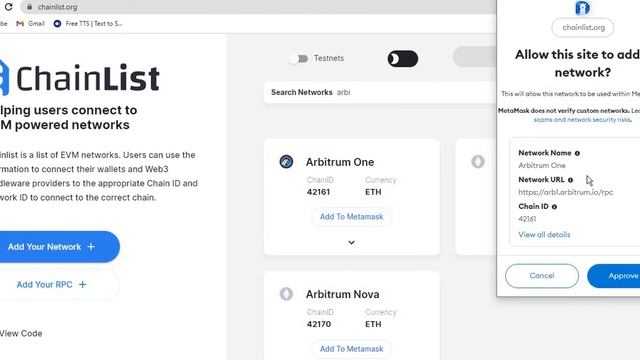Click the plus icon on Add Your RPC

[82, 284]
